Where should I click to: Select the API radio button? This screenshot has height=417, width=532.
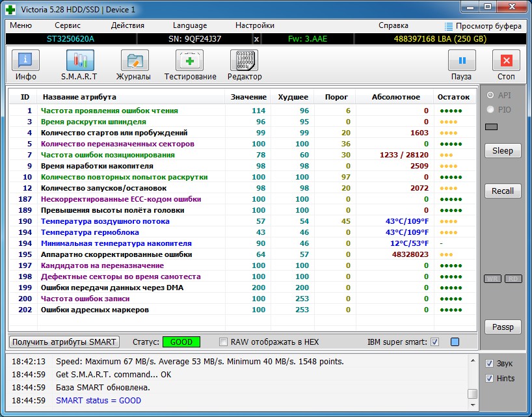[x=490, y=96]
